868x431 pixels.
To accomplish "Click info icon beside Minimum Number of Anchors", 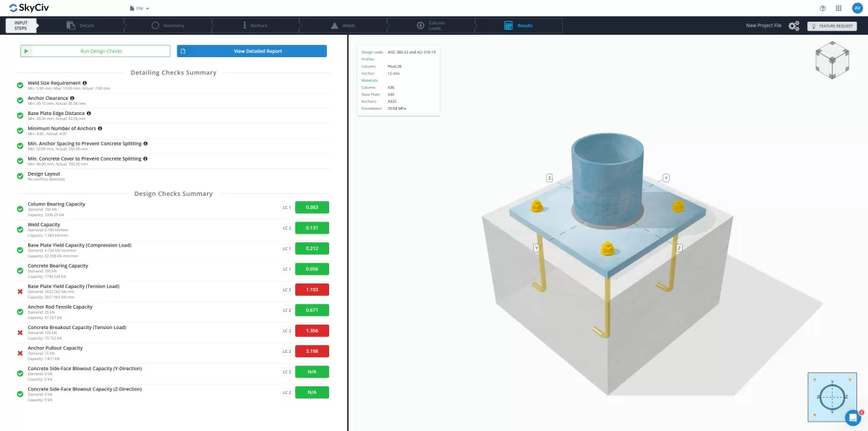I will coord(100,129).
